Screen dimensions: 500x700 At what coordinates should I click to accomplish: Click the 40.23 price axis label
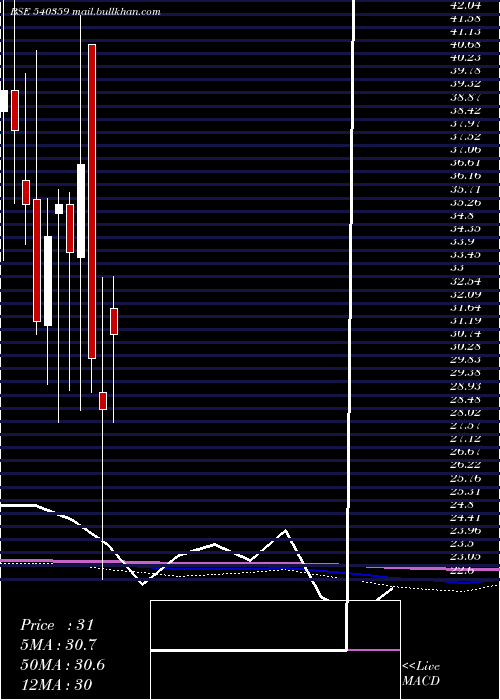pyautogui.click(x=466, y=58)
